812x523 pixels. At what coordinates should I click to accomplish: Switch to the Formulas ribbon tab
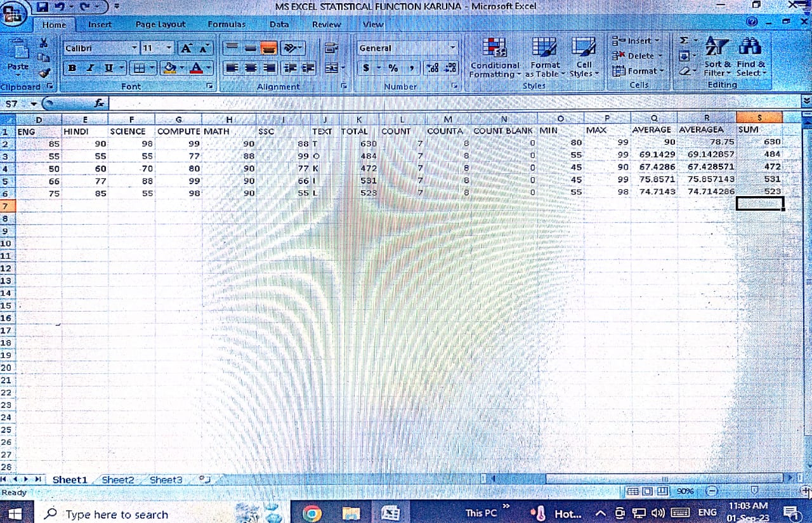pos(226,24)
